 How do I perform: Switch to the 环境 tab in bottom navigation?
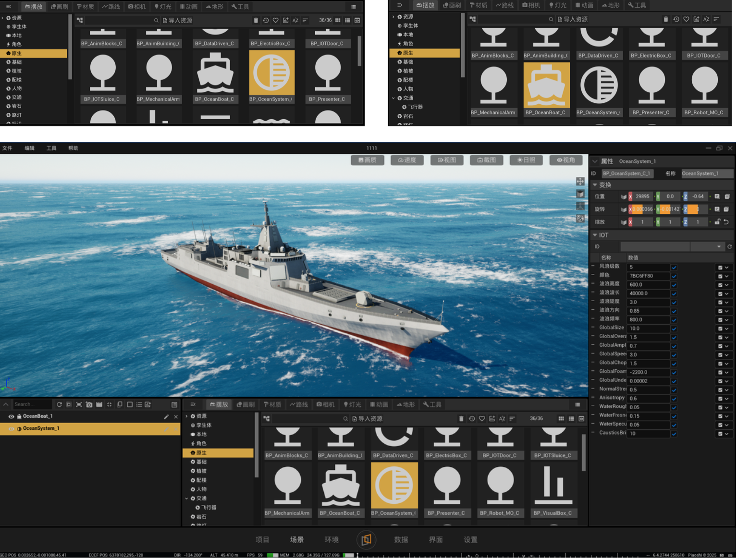tap(332, 540)
